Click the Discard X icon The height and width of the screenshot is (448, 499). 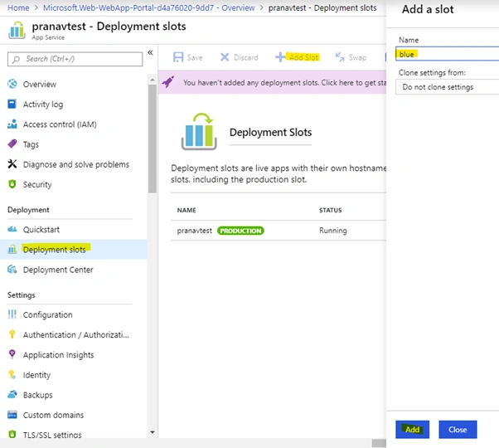click(x=225, y=57)
